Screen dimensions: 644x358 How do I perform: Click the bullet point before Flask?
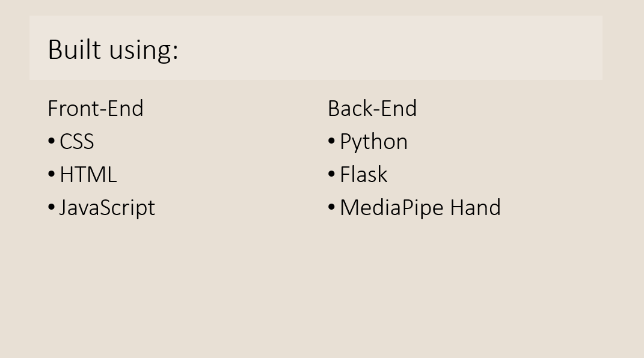332,174
